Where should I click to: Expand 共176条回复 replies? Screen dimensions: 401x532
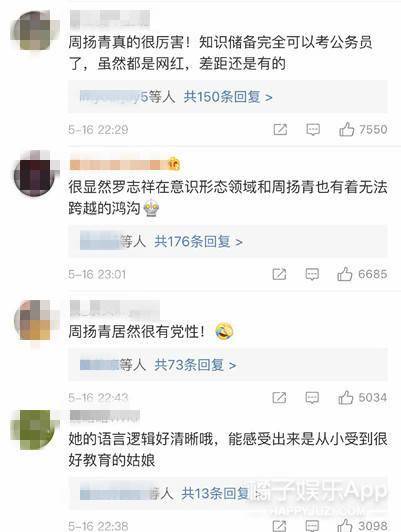[198, 242]
